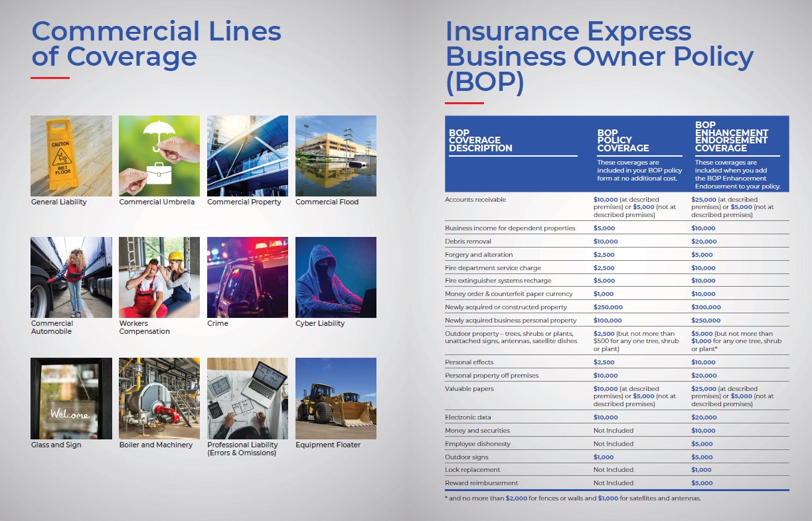The height and width of the screenshot is (521, 812).
Task: Click the 'Debris removal' row label
Action: (469, 242)
